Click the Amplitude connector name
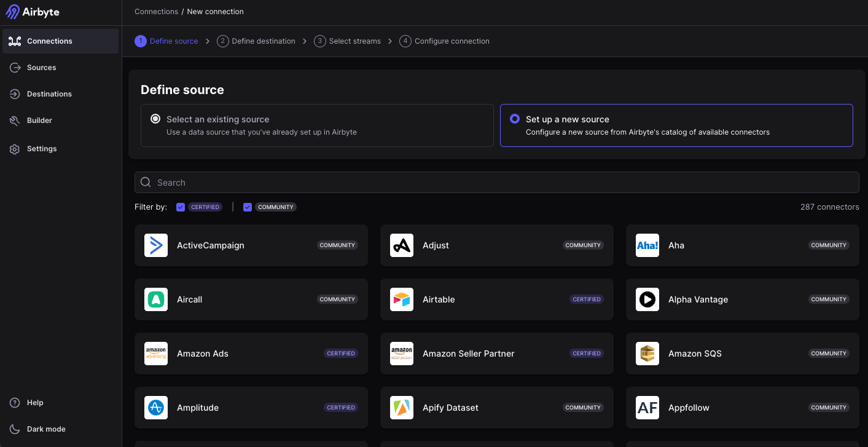Screen dimensions: 868x447 (x=198, y=408)
